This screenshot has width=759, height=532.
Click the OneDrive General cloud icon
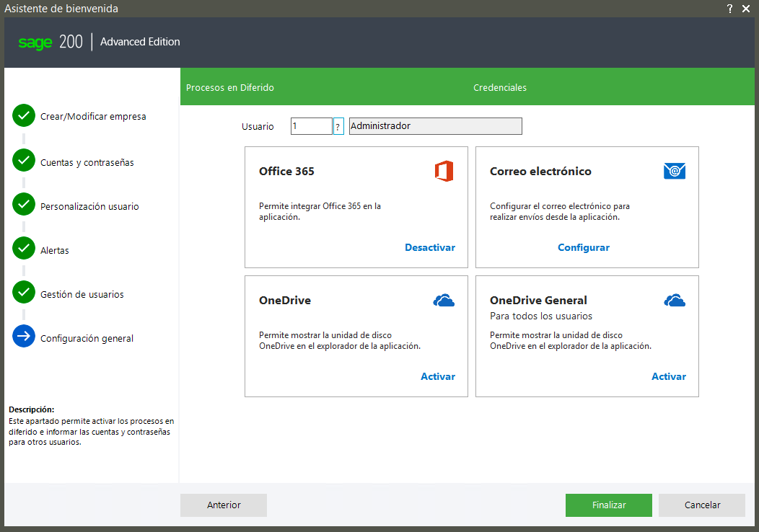point(675,301)
